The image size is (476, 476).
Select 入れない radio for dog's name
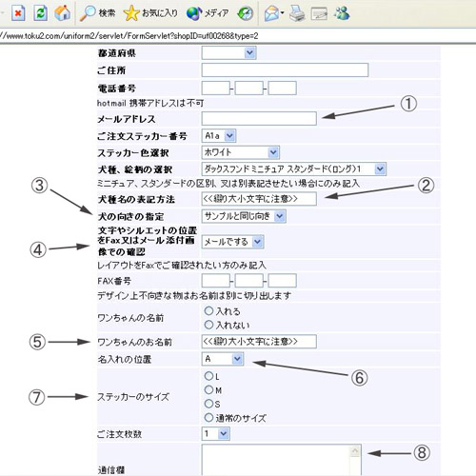coord(208,325)
